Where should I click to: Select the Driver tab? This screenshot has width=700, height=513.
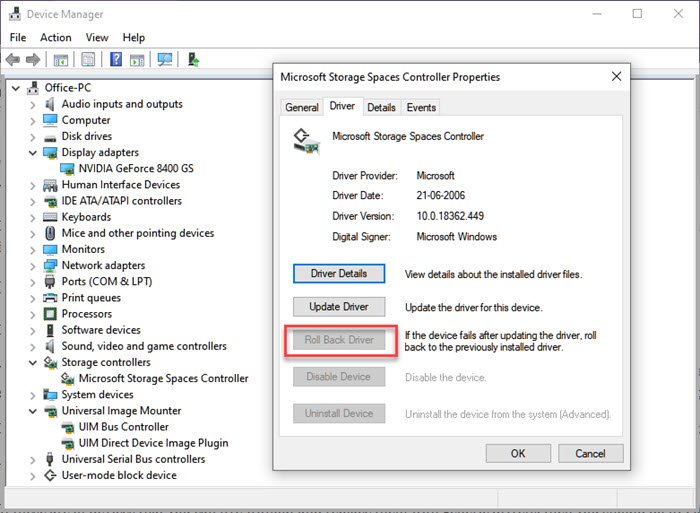pos(342,106)
